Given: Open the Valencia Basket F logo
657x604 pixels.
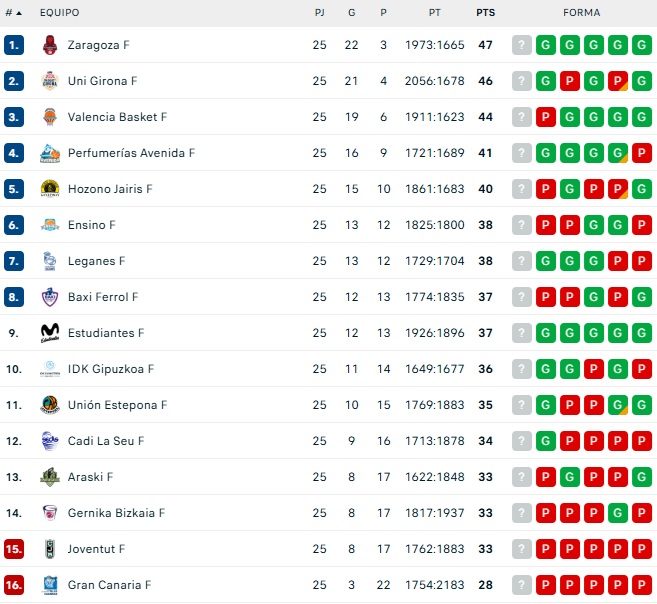Looking at the screenshot, I should [x=50, y=117].
